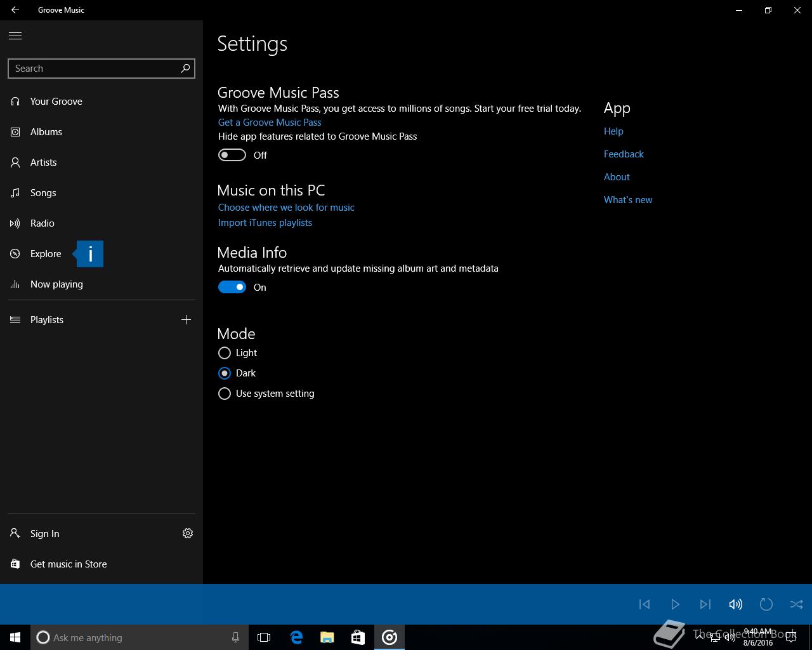This screenshot has width=812, height=650.
Task: Open the About link
Action: coord(617,177)
